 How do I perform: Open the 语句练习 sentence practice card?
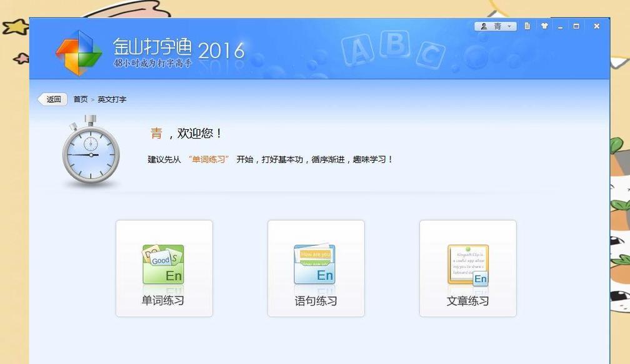click(x=316, y=268)
